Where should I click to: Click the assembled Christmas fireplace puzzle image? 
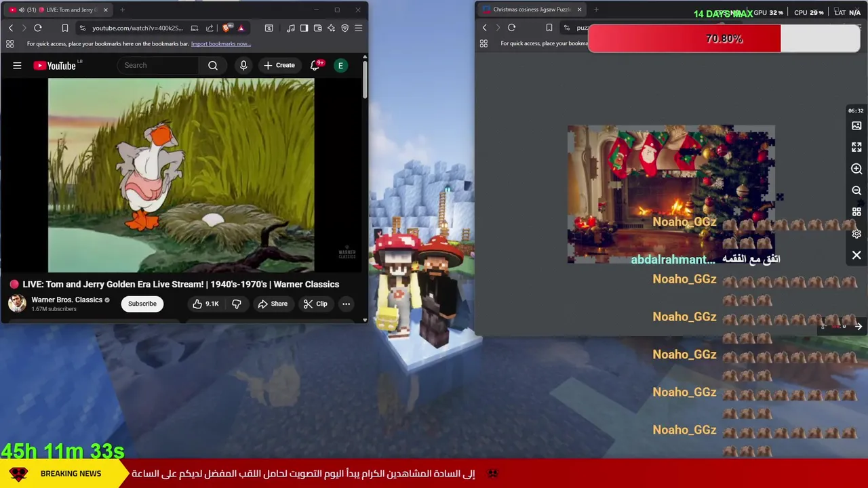(x=671, y=194)
